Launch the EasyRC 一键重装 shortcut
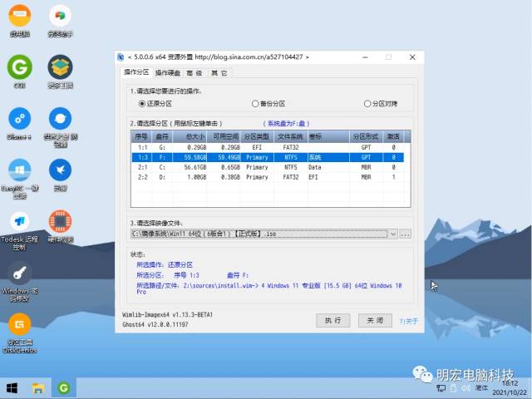 click(20, 179)
